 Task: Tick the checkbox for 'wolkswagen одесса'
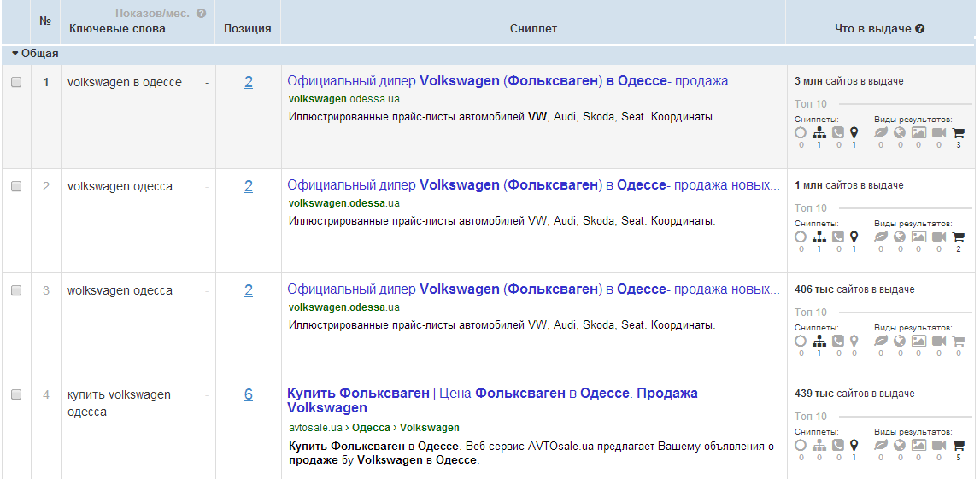click(16, 290)
